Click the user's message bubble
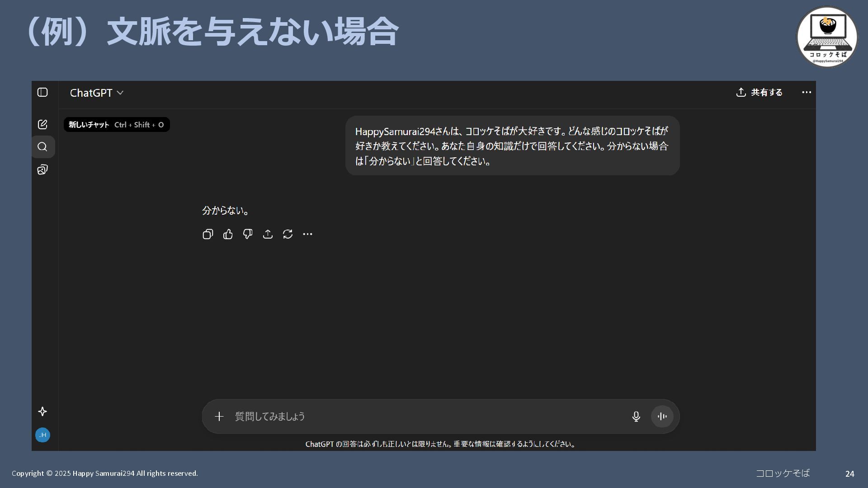 [512, 146]
